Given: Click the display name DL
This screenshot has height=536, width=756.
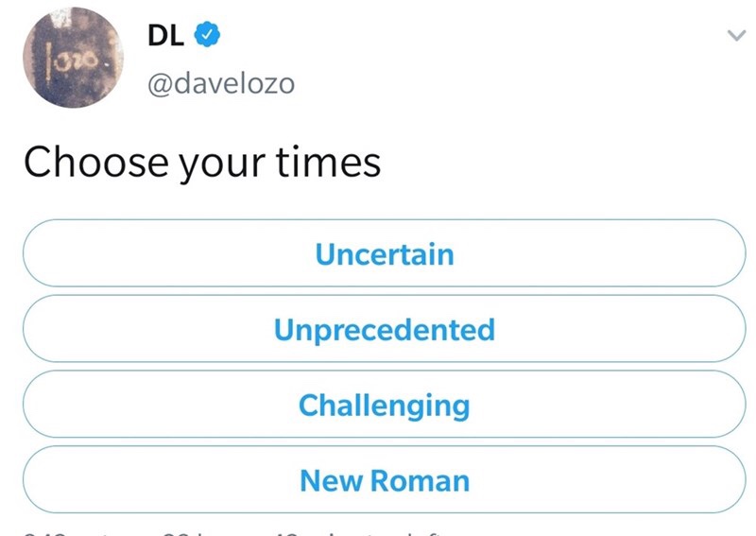Looking at the screenshot, I should tap(164, 37).
